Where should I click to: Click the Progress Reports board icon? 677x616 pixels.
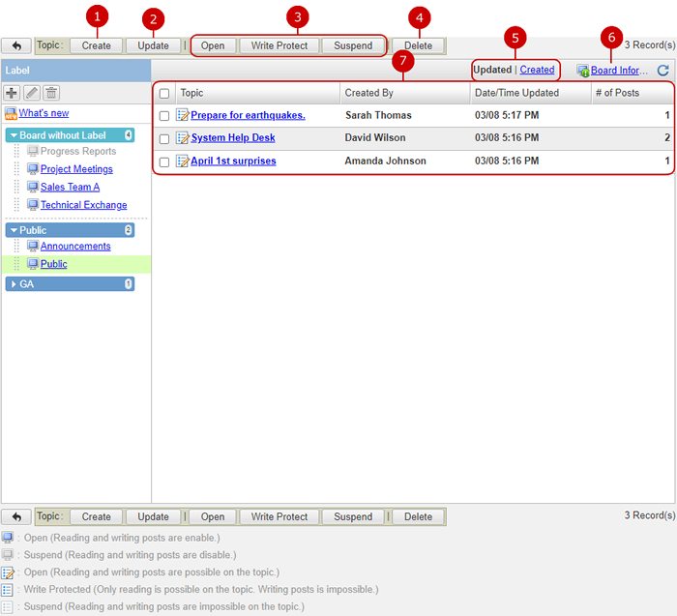tap(33, 151)
